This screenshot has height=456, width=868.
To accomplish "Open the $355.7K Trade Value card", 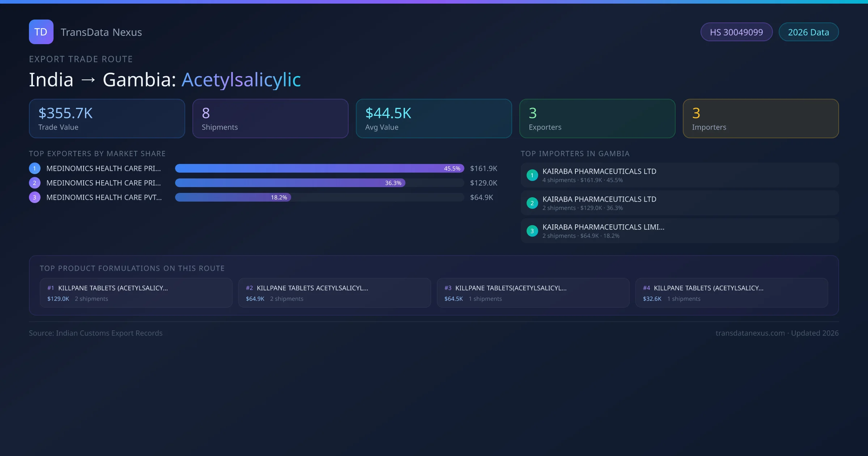I will pyautogui.click(x=107, y=119).
